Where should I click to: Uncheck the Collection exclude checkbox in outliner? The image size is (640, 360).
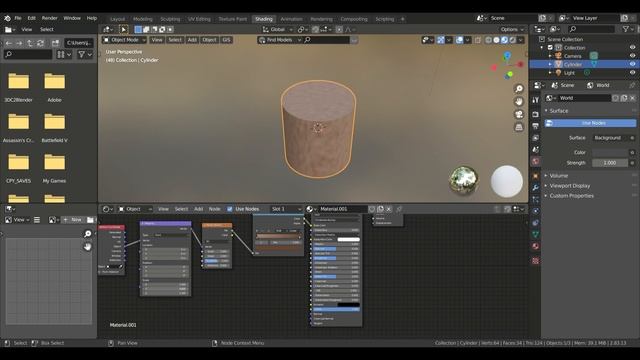550,48
